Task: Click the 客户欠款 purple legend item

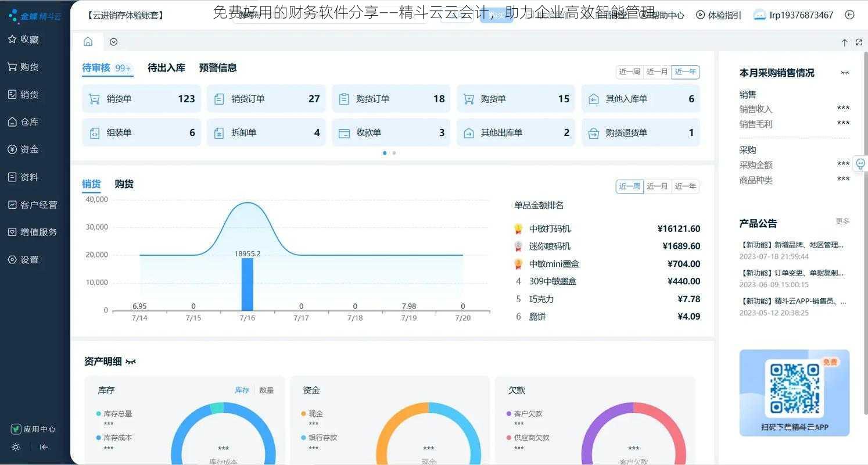Action: coord(524,414)
